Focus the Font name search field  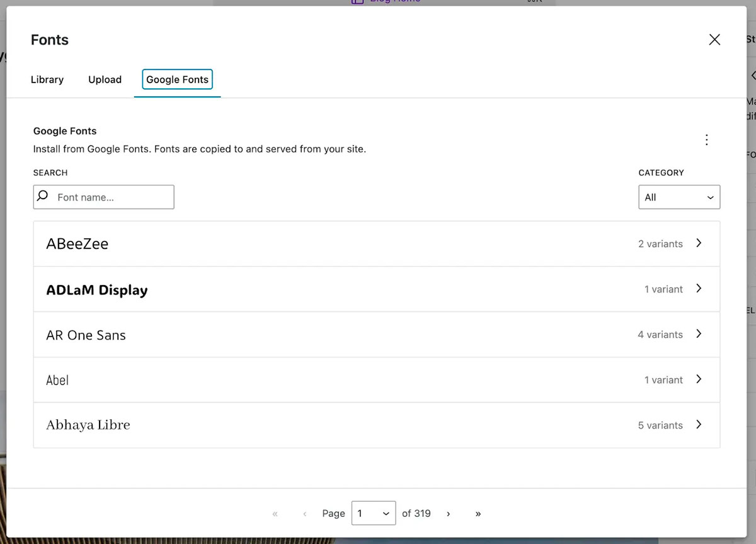click(x=103, y=197)
